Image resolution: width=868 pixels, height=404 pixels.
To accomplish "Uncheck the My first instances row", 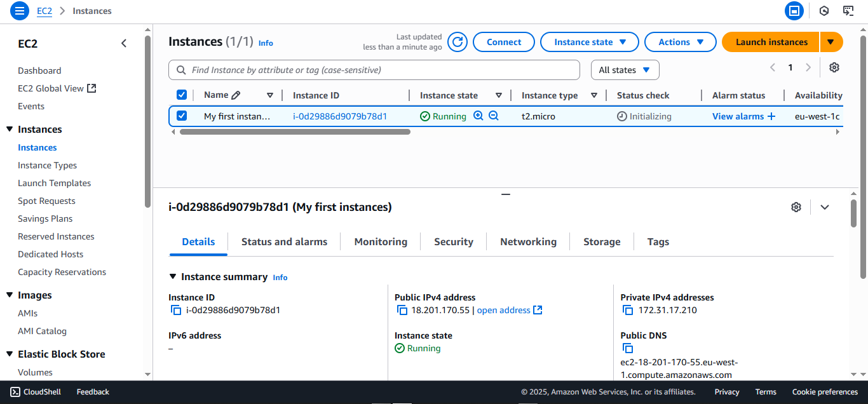I will tap(182, 116).
